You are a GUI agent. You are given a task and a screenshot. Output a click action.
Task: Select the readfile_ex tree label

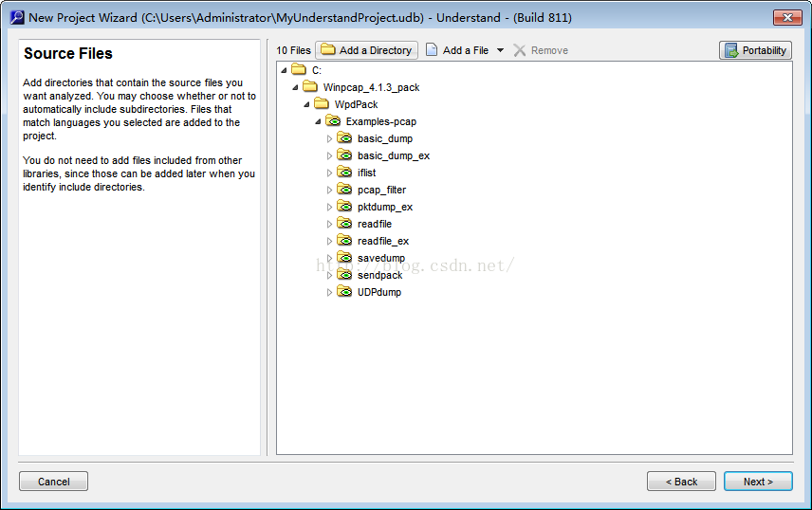click(383, 242)
